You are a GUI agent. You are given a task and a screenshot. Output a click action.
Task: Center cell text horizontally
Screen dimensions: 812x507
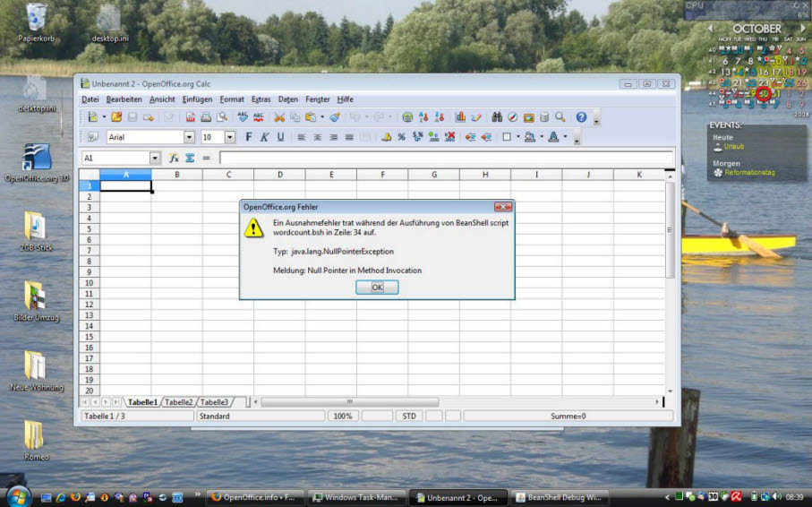pyautogui.click(x=318, y=137)
